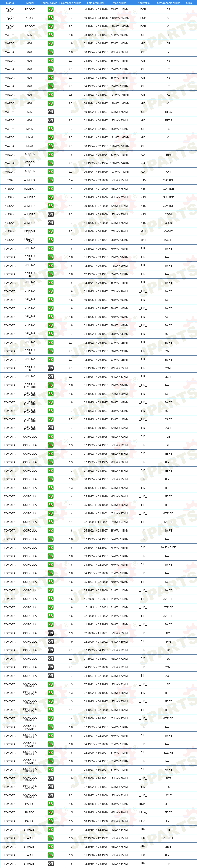Select the B69 engine code cell
197x868 pixels.
[168, 155]
